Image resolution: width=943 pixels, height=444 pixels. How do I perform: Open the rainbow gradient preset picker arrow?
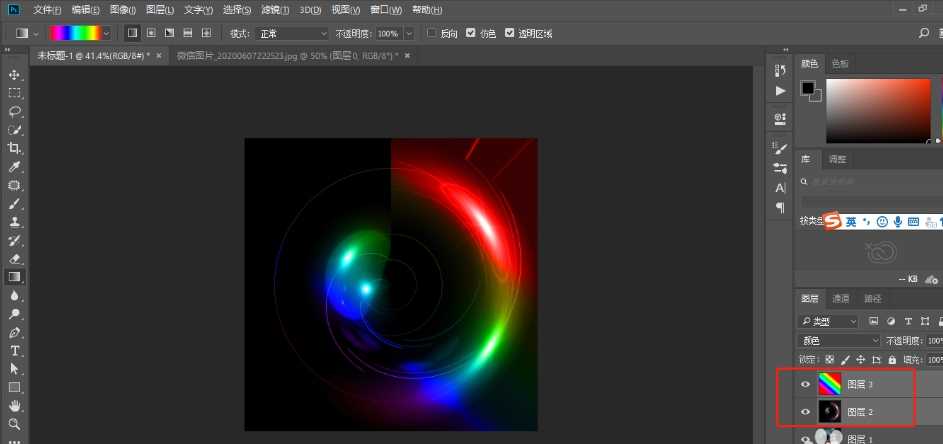[x=106, y=33]
